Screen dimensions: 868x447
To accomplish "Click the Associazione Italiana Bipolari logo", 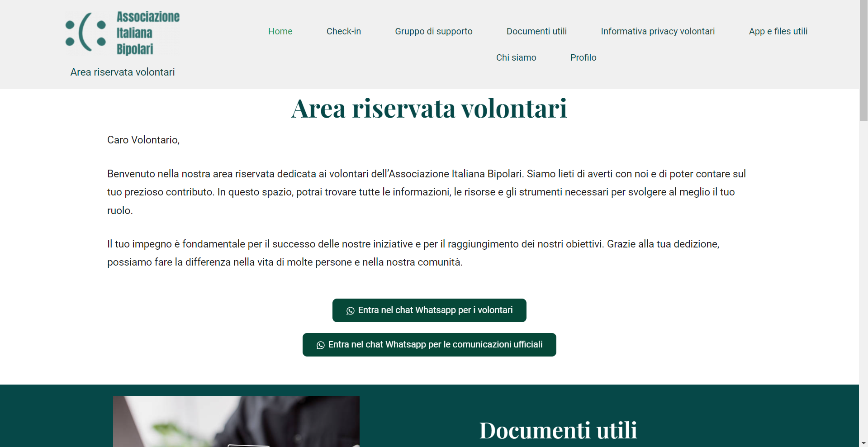I will coord(123,33).
